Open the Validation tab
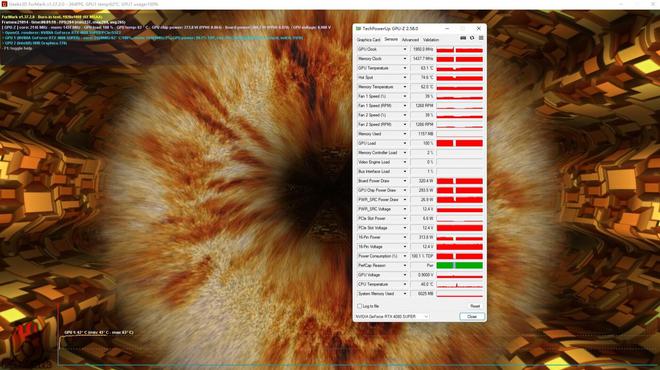The image size is (660, 370). [431, 40]
